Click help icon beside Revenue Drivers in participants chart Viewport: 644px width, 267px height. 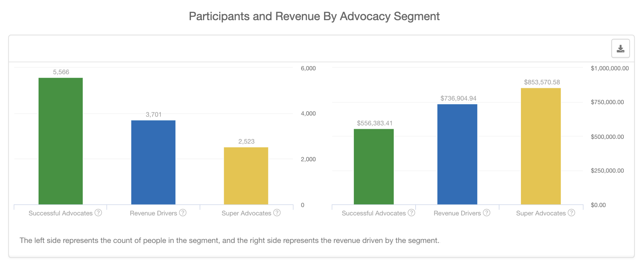[x=183, y=213]
